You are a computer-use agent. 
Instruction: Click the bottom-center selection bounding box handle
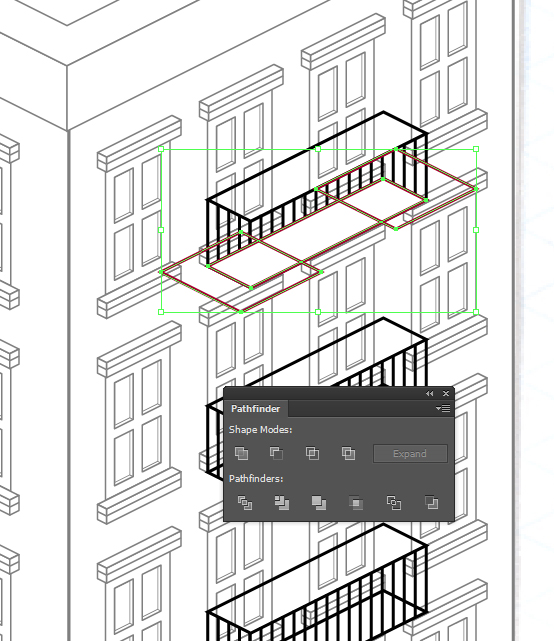(318, 312)
